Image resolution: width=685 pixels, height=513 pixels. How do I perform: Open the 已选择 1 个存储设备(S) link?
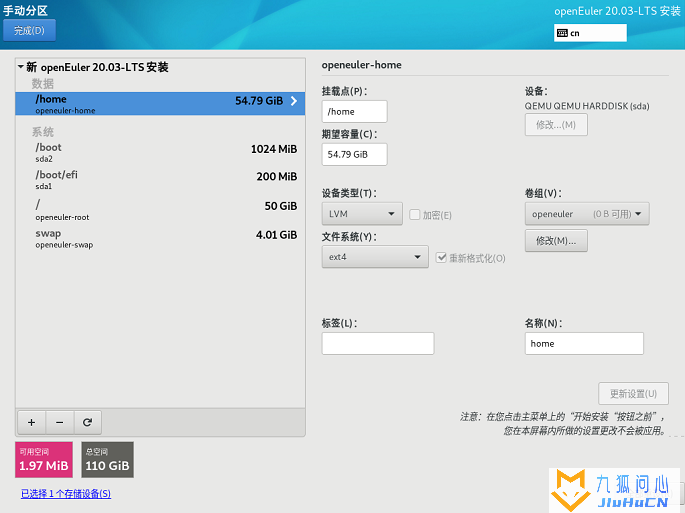click(66, 493)
